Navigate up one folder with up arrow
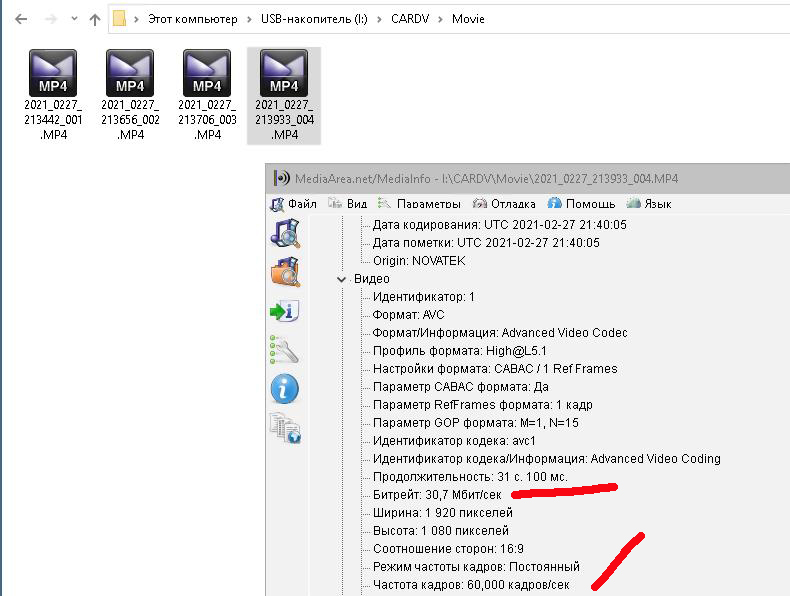The height and width of the screenshot is (596, 790). tap(95, 19)
